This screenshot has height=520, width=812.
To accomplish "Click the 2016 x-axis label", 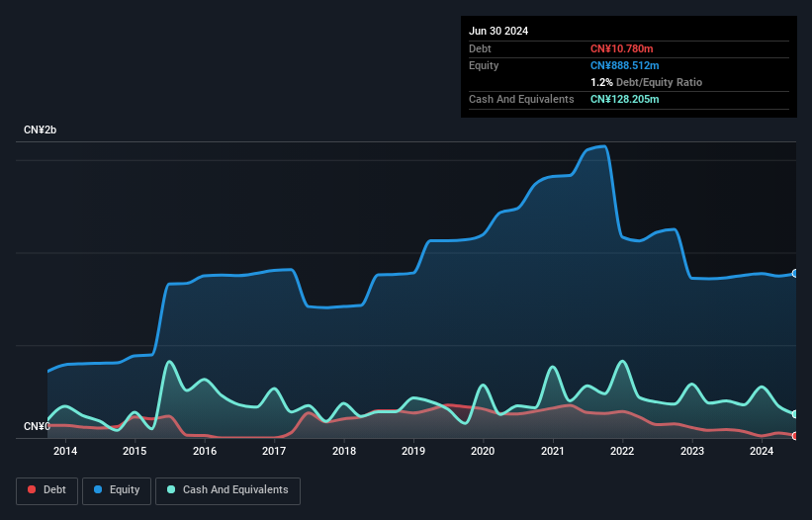I will coord(205,451).
